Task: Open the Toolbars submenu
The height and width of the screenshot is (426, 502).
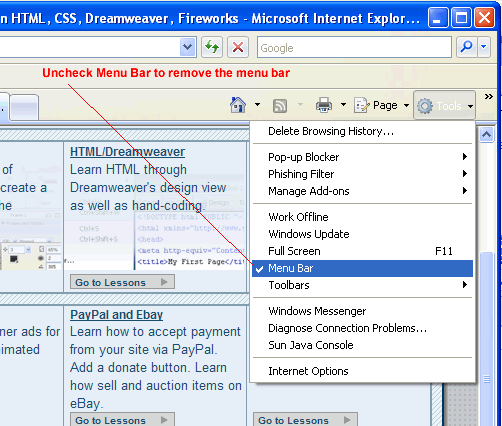Action: [x=363, y=285]
